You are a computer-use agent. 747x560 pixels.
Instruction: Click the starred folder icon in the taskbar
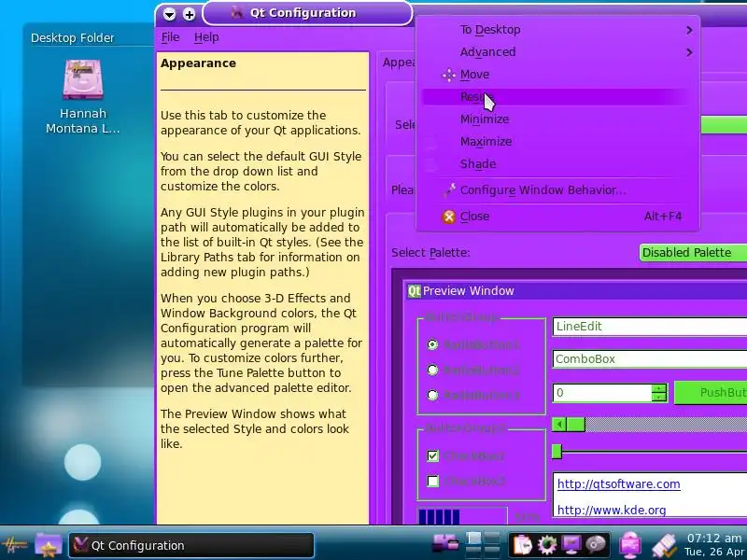click(49, 545)
